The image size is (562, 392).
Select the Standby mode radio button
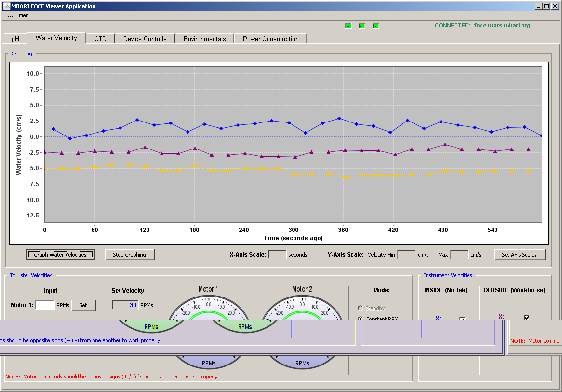[x=361, y=308]
